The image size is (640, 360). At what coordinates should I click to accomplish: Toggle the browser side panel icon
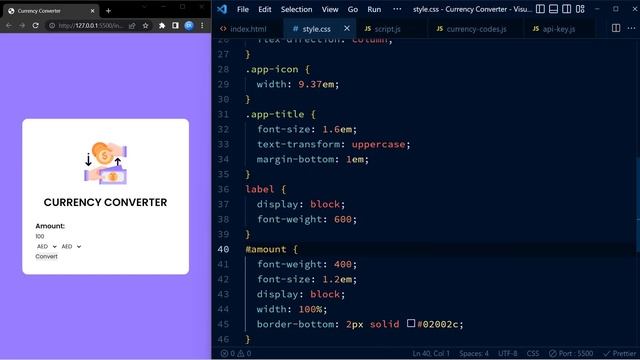(x=175, y=25)
